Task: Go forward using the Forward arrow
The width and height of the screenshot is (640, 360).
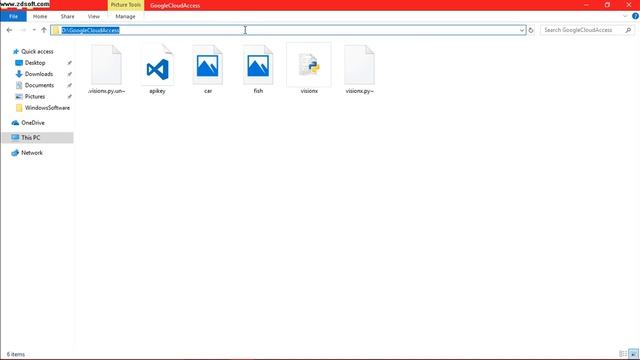Action: tap(23, 30)
